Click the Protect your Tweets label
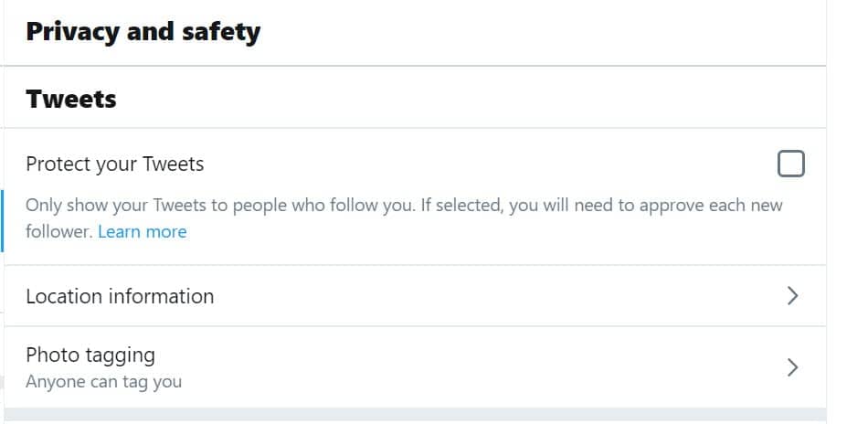 click(115, 164)
